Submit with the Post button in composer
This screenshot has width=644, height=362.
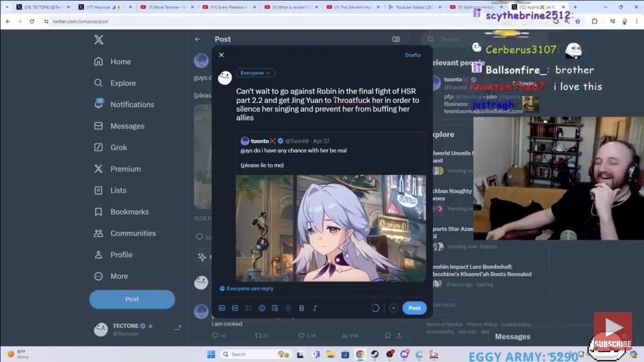pos(414,308)
